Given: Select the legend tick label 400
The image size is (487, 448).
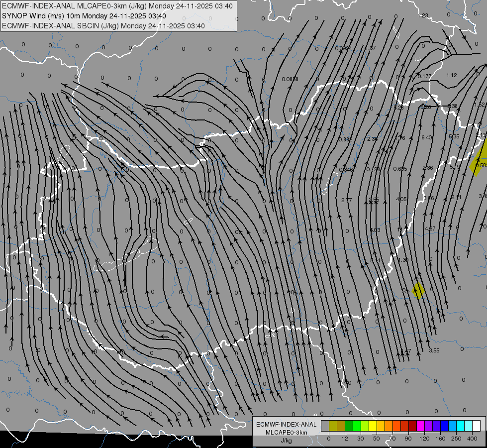Looking at the screenshot, I should click(x=472, y=439).
